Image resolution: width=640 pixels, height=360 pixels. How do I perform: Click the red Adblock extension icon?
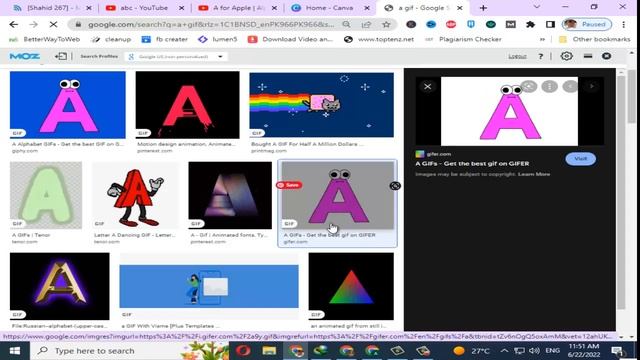coord(451,24)
